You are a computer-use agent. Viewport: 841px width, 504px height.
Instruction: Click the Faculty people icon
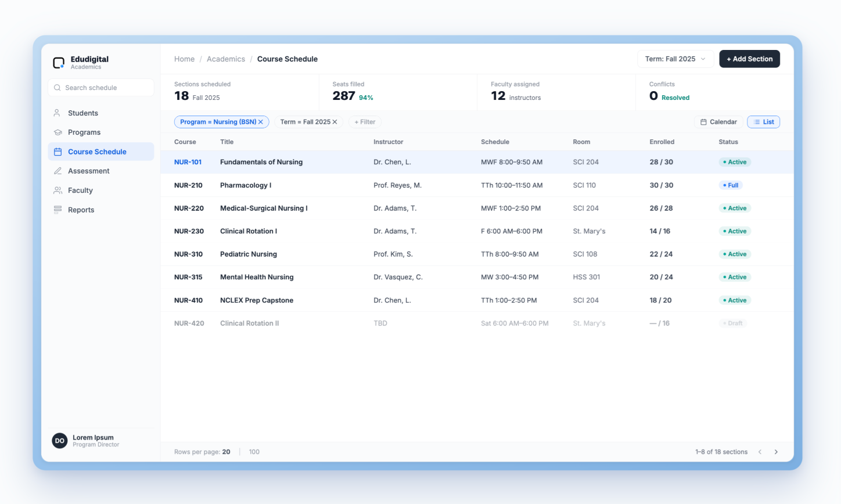pyautogui.click(x=57, y=190)
